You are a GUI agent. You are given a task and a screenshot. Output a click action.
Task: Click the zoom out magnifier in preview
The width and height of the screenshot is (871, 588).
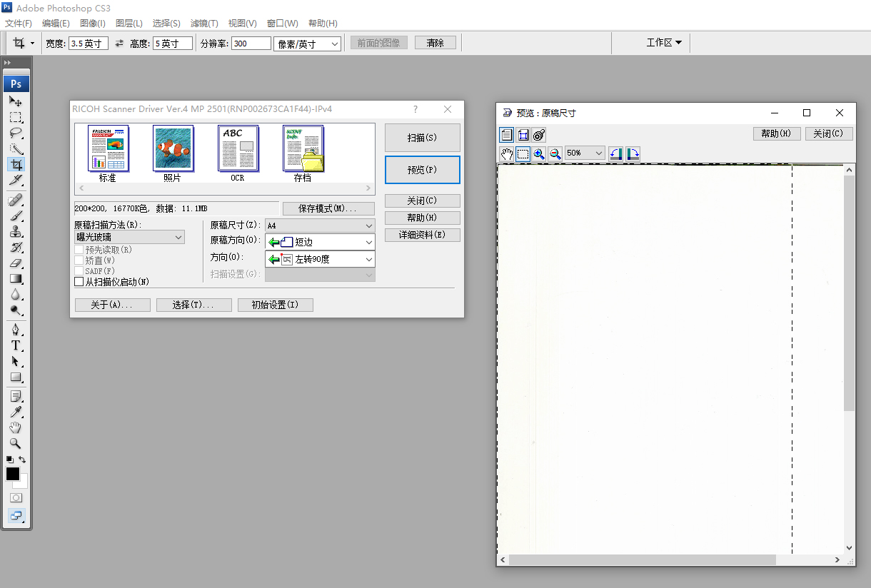(x=555, y=153)
